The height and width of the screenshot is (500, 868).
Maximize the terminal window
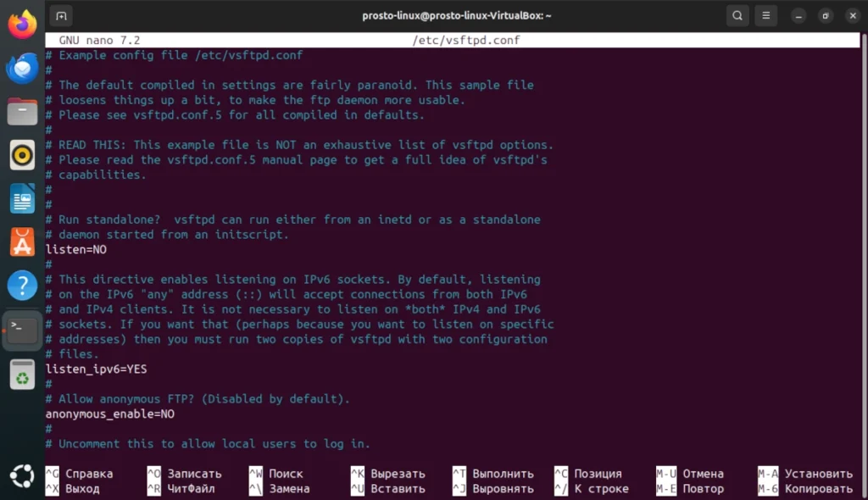[x=826, y=16]
